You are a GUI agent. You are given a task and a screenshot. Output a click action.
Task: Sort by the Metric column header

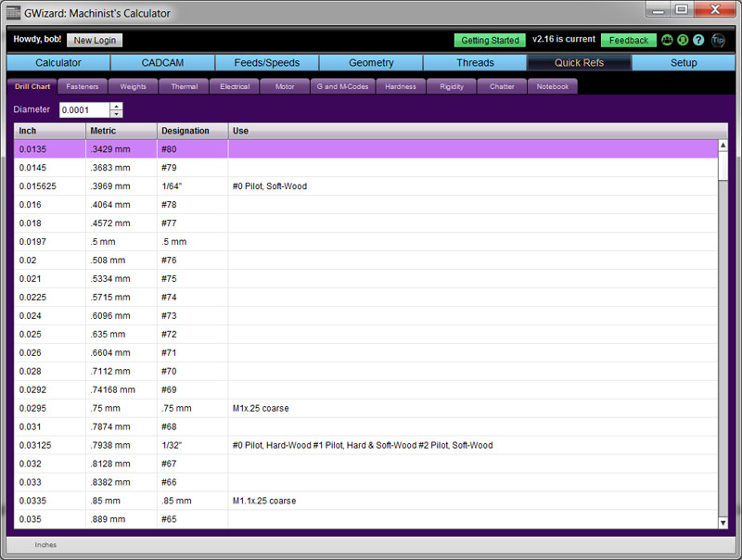click(122, 131)
